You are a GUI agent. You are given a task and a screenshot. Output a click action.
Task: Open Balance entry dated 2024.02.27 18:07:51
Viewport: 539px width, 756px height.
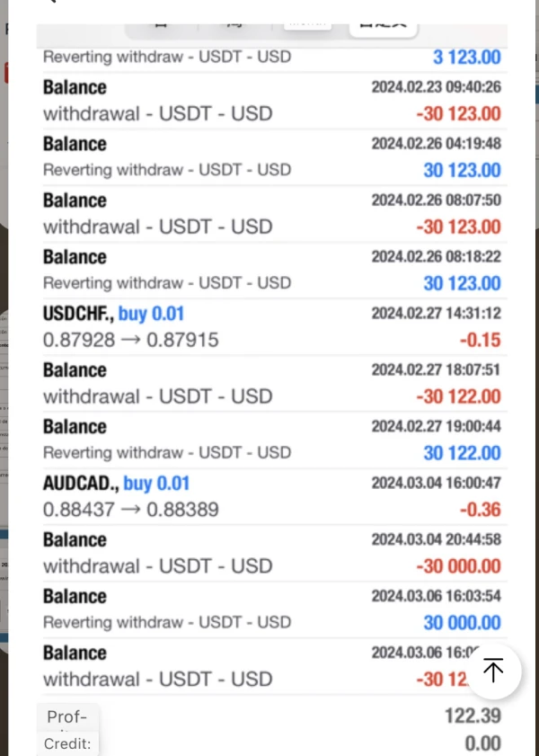point(269,383)
